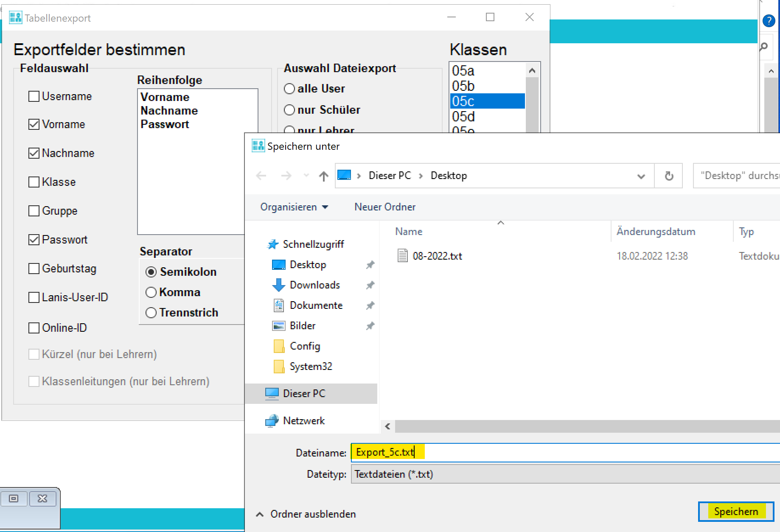The height and width of the screenshot is (532, 780).
Task: Click the pin icon next to Dokumente
Action: 370,305
